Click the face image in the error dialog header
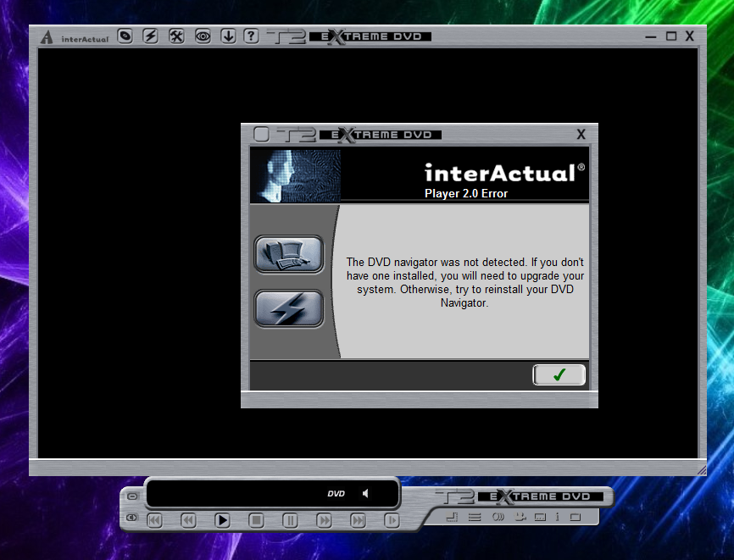Image resolution: width=734 pixels, height=560 pixels. [295, 175]
